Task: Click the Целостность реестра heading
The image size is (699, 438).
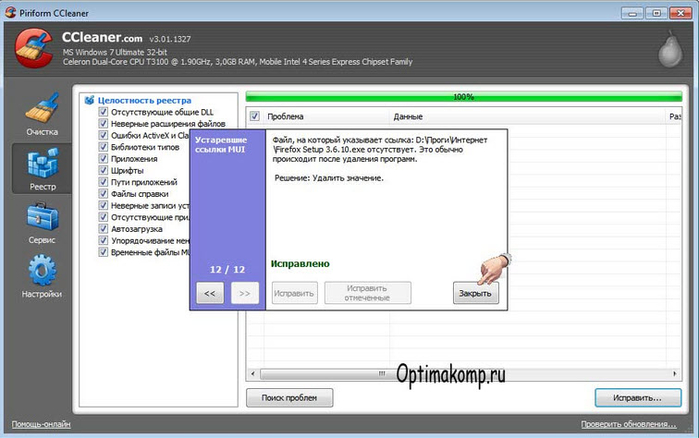Action: tap(144, 100)
